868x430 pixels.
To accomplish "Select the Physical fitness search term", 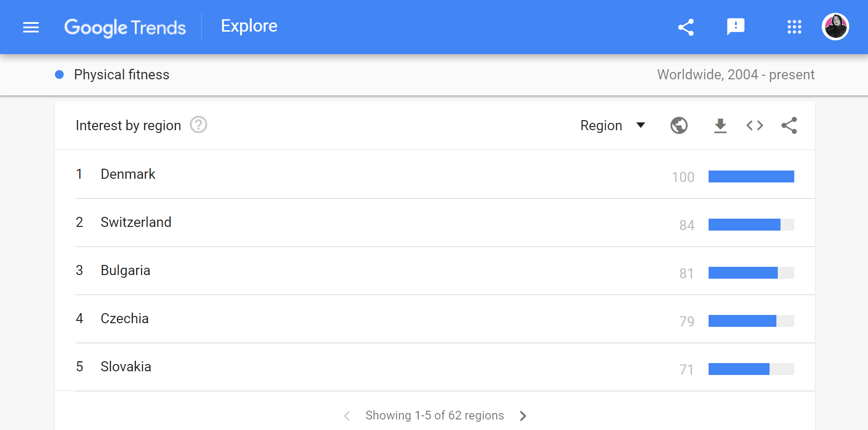I will (x=122, y=74).
